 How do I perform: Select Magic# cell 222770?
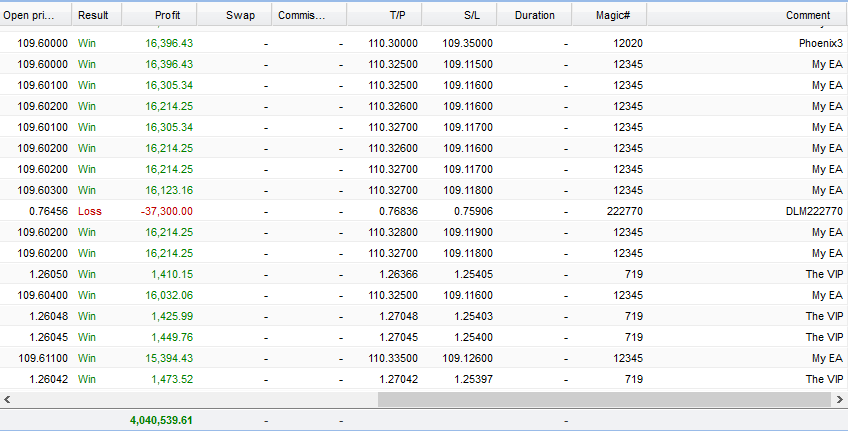coord(625,211)
